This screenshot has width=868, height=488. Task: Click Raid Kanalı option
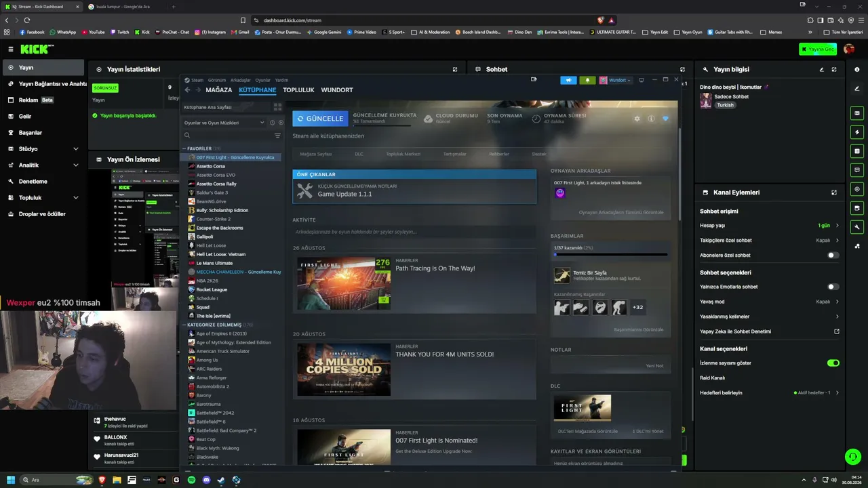[x=713, y=378]
